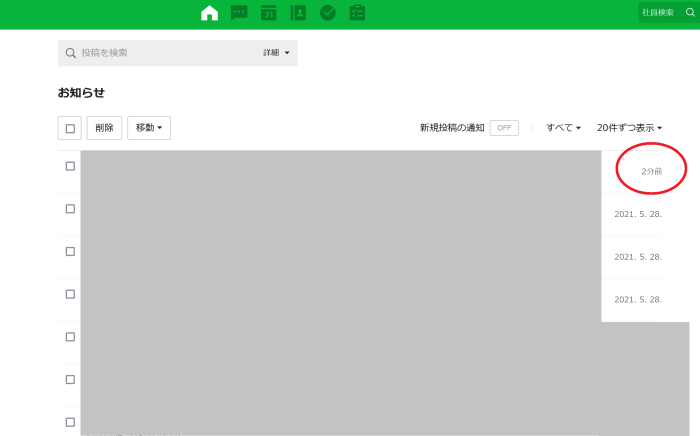Screen dimensions: 700x436
Task: Open the 20件ずつ表示 dropdown
Action: 629,128
